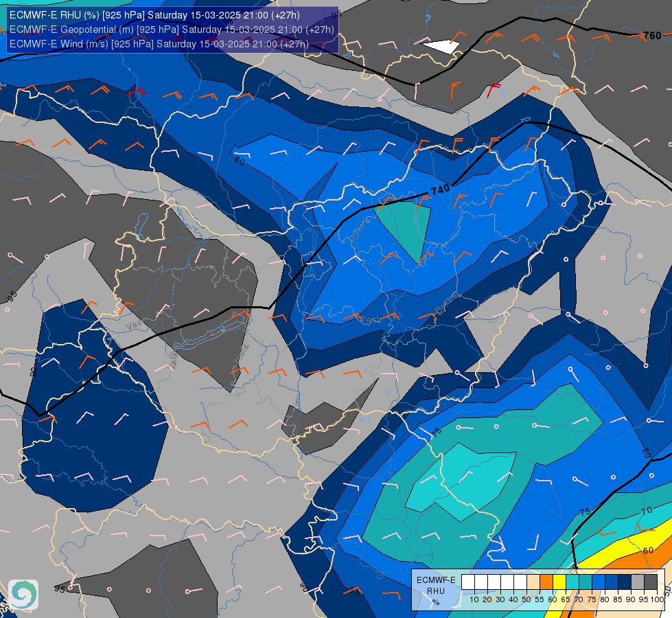Screen dimensions: 672x618
Task: Click the 740 geopotential contour label
Action: click(440, 190)
